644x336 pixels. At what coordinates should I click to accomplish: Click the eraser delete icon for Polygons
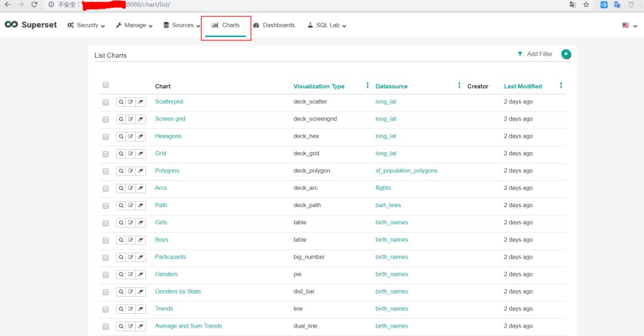(141, 171)
